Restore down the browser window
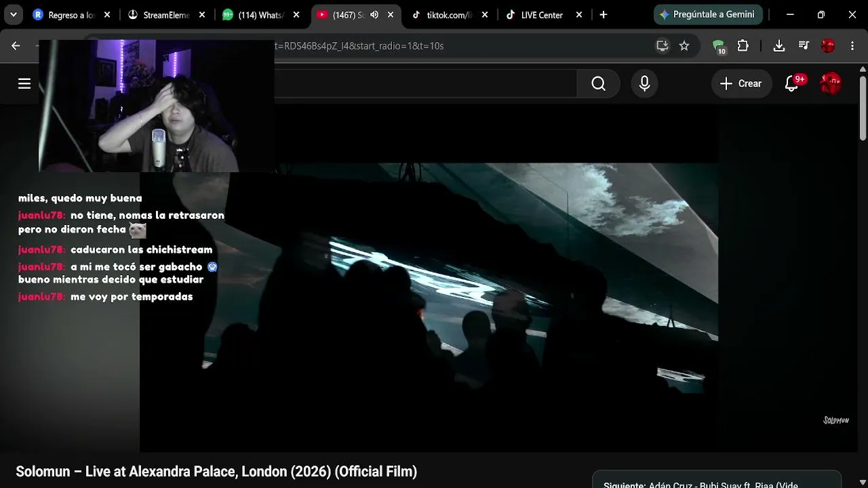 pos(821,15)
